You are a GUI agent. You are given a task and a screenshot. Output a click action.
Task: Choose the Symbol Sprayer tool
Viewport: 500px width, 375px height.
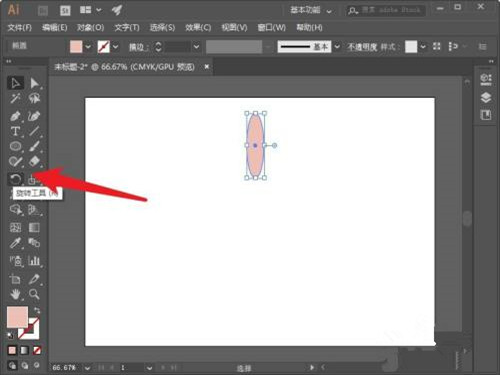[x=15, y=261]
